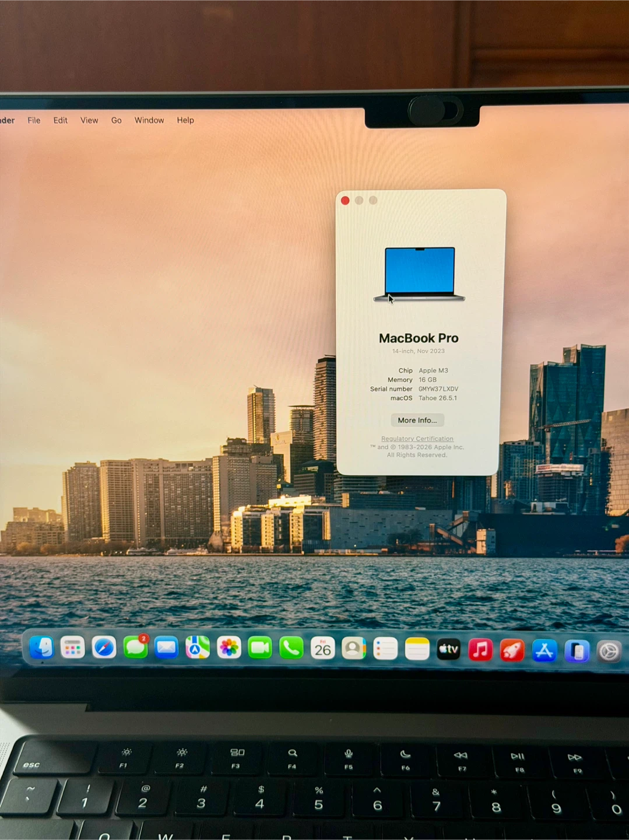Open the File menu

click(x=34, y=120)
